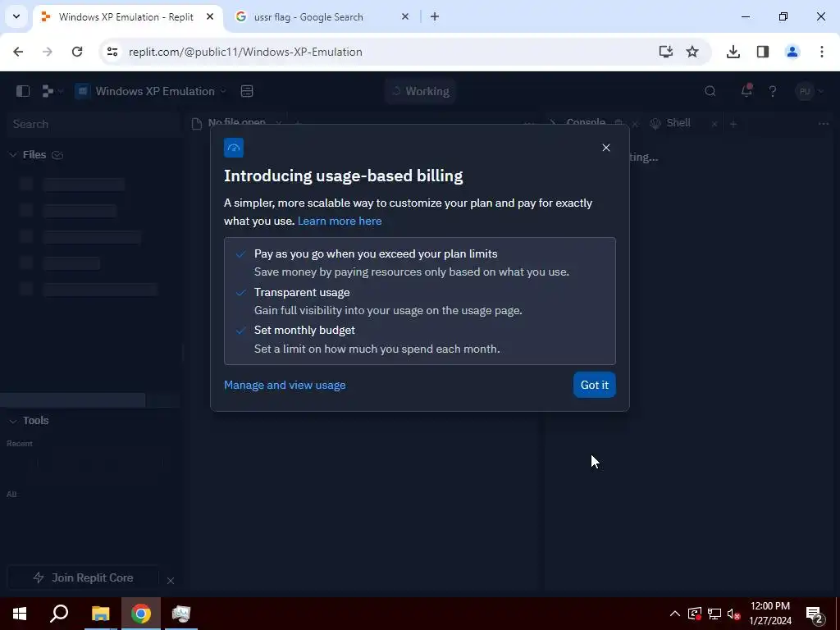Collapse the Files section
Screen dimensions: 840x630
pyautogui.click(x=12, y=155)
